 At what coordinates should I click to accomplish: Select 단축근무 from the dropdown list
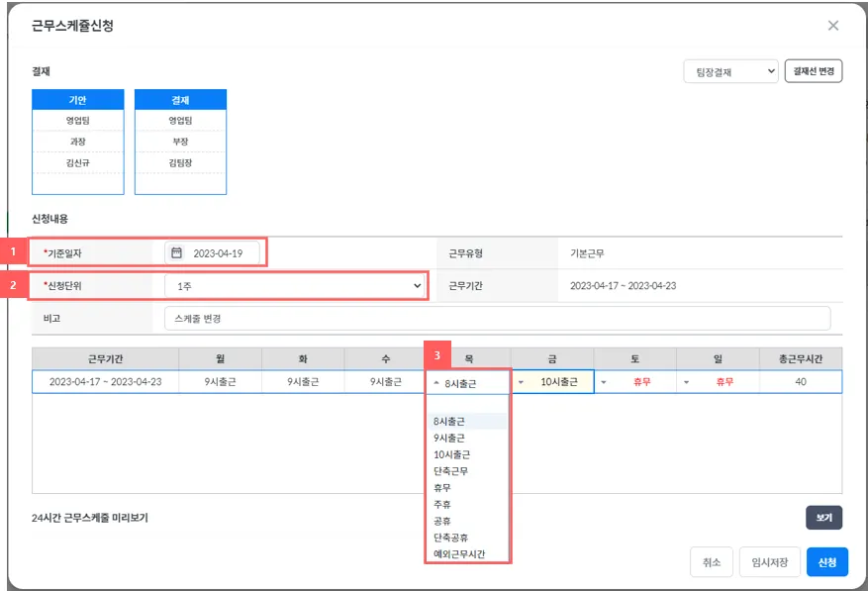468,471
